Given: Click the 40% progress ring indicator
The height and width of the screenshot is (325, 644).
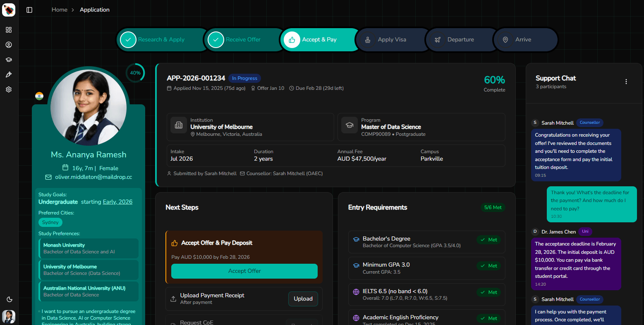Looking at the screenshot, I should [135, 72].
